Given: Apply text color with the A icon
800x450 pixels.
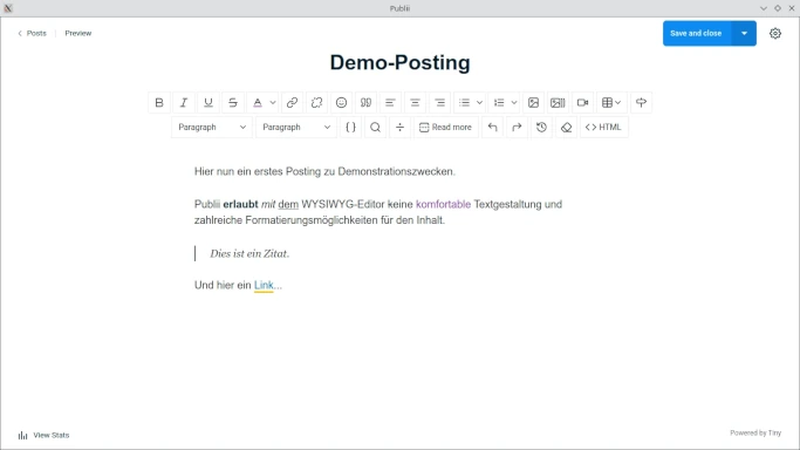Looking at the screenshot, I should pos(257,103).
